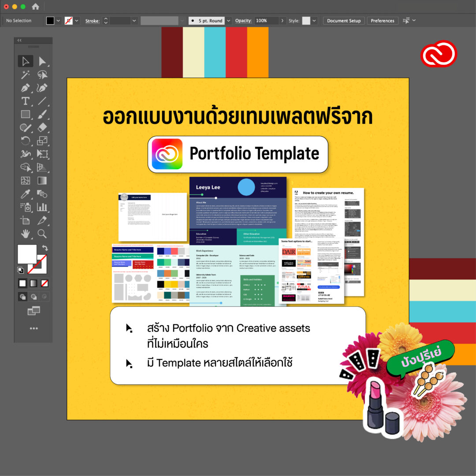Open the Style dropdown
Image resolution: width=476 pixels, height=476 pixels.
pyautogui.click(x=313, y=20)
